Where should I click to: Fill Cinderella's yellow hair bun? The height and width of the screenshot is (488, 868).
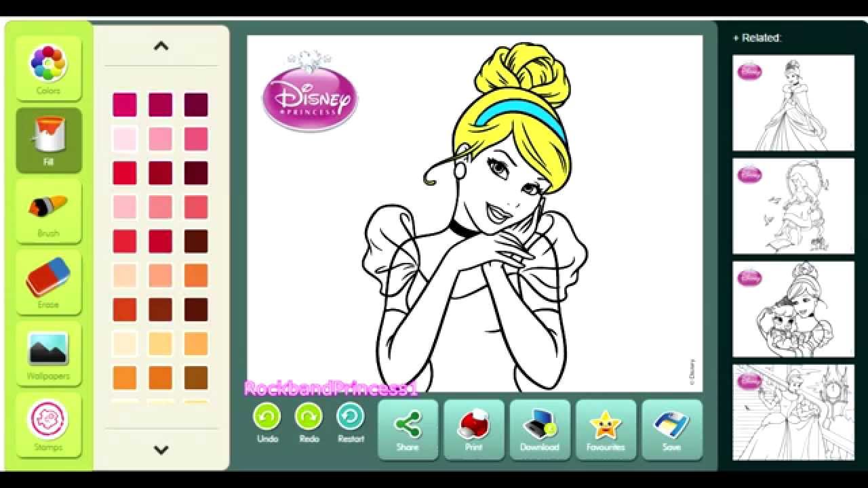pyautogui.click(x=522, y=73)
